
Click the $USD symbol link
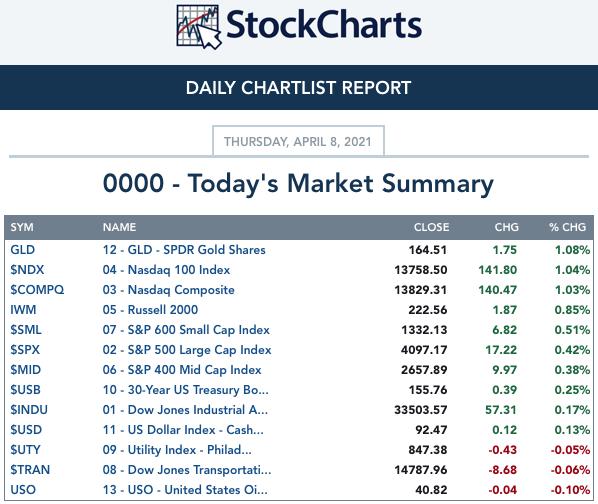(26, 430)
